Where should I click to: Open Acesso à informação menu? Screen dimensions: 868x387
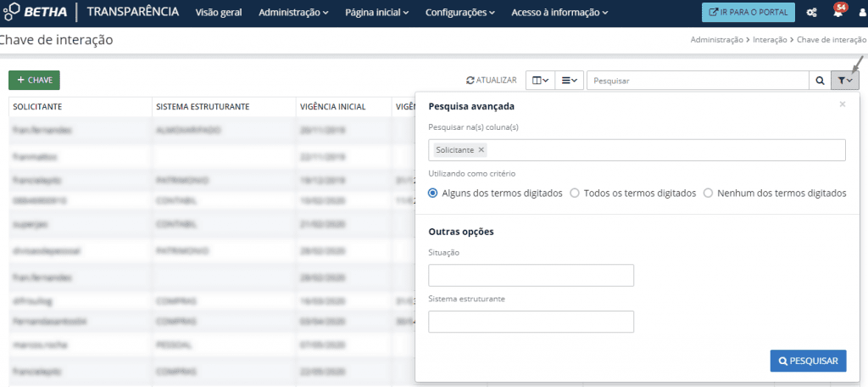coord(559,12)
